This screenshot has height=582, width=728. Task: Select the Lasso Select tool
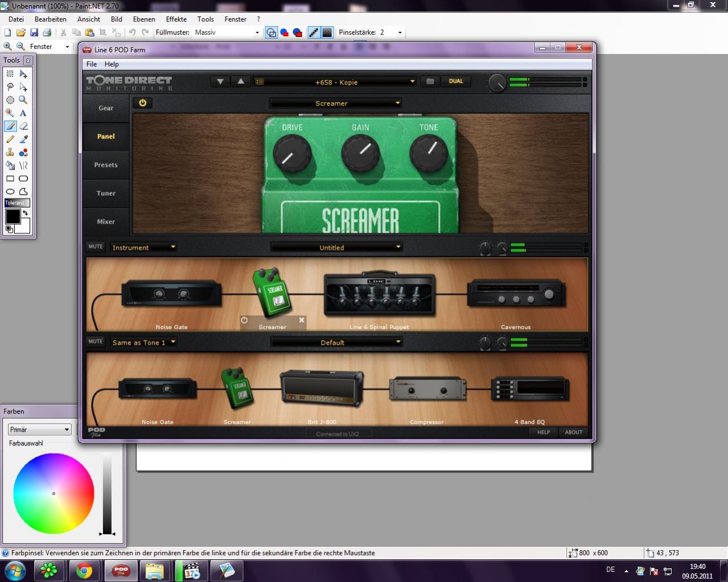[10, 87]
